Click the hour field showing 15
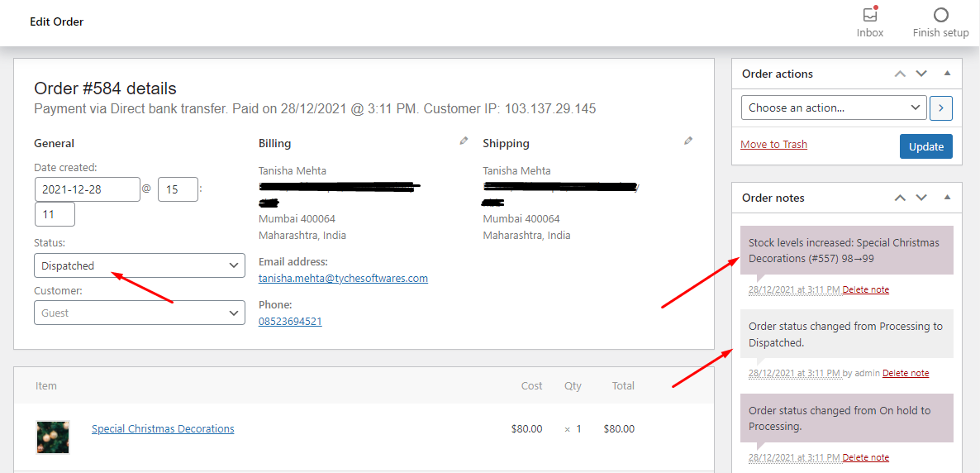980x473 pixels. tap(178, 189)
